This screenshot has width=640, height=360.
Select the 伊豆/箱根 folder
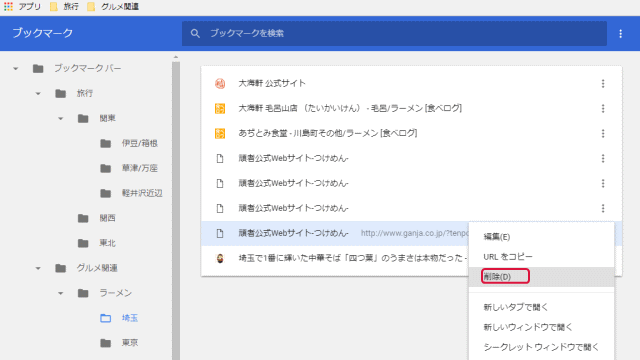coord(140,143)
